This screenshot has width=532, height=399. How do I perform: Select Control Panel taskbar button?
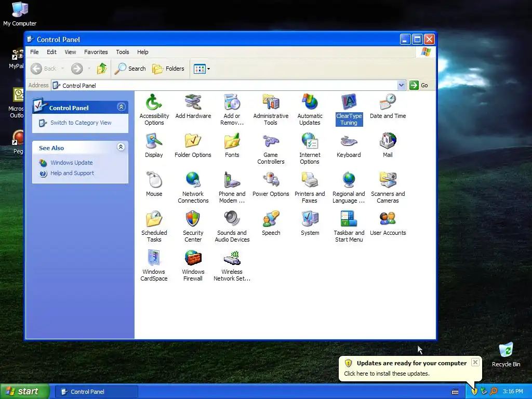96,392
